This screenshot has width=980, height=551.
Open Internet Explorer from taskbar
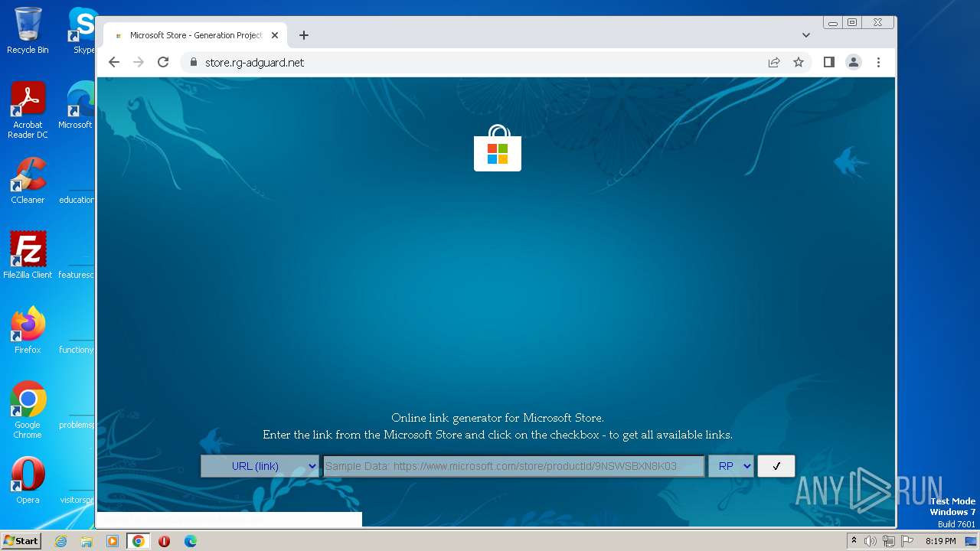[x=61, y=541]
